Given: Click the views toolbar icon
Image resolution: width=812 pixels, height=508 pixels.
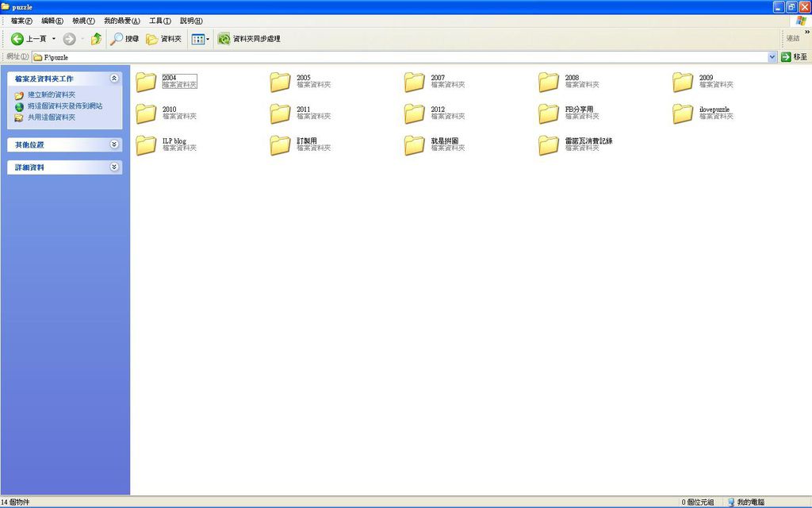Looking at the screenshot, I should tap(197, 39).
